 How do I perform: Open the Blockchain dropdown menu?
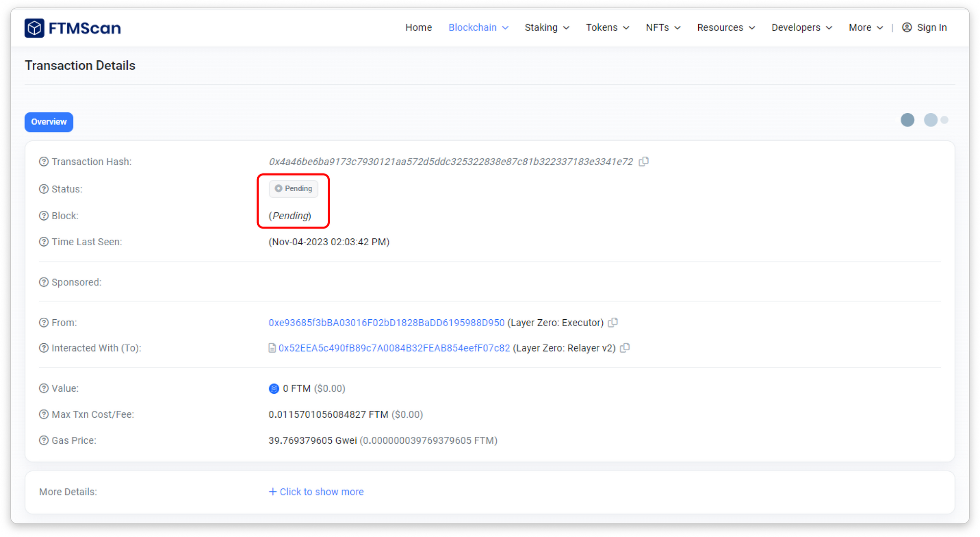click(478, 27)
